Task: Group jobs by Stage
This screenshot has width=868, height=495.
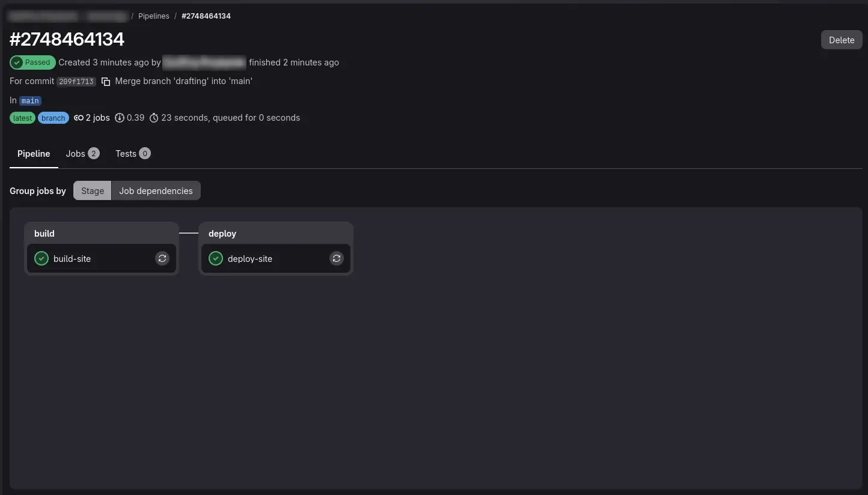Action: tap(93, 191)
